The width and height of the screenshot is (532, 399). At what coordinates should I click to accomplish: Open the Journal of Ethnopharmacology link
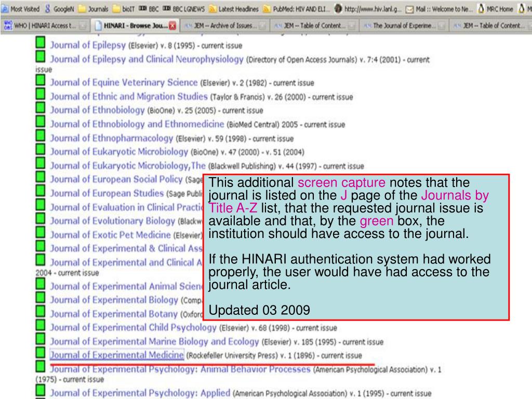(112, 138)
